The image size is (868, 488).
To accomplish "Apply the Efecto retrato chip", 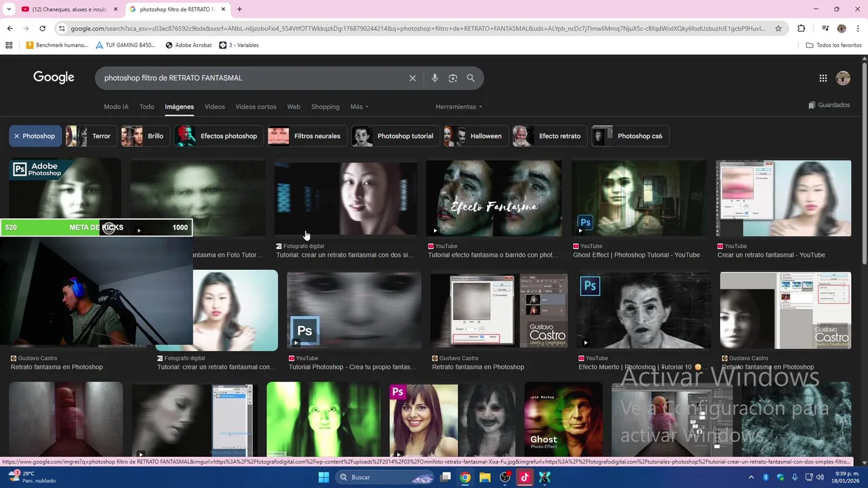I will click(x=549, y=136).
